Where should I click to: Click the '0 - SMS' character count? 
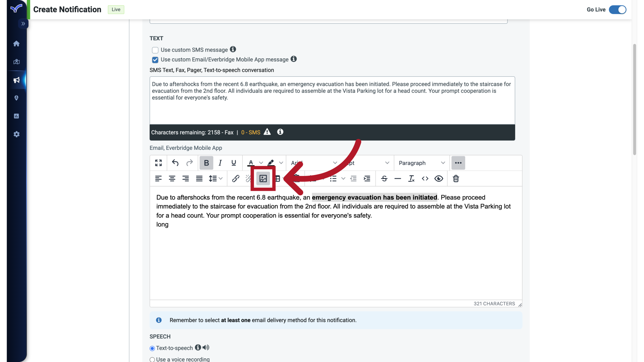point(251,132)
